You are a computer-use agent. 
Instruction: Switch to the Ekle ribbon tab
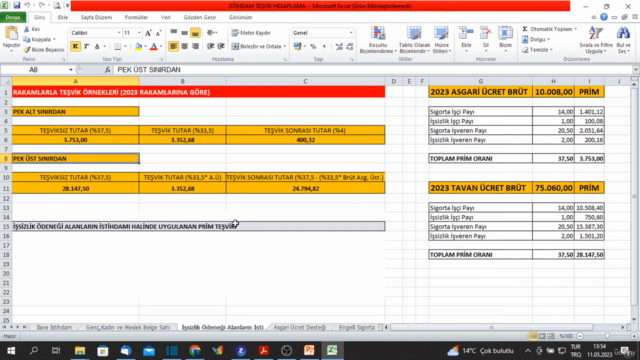coord(63,18)
